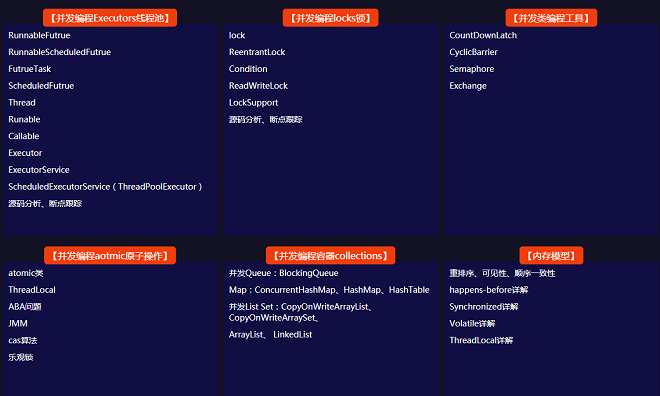Viewport: 660px width, 396px height.
Task: Select 'ThreadLocal' in the aotmic panel
Action: tap(32, 290)
